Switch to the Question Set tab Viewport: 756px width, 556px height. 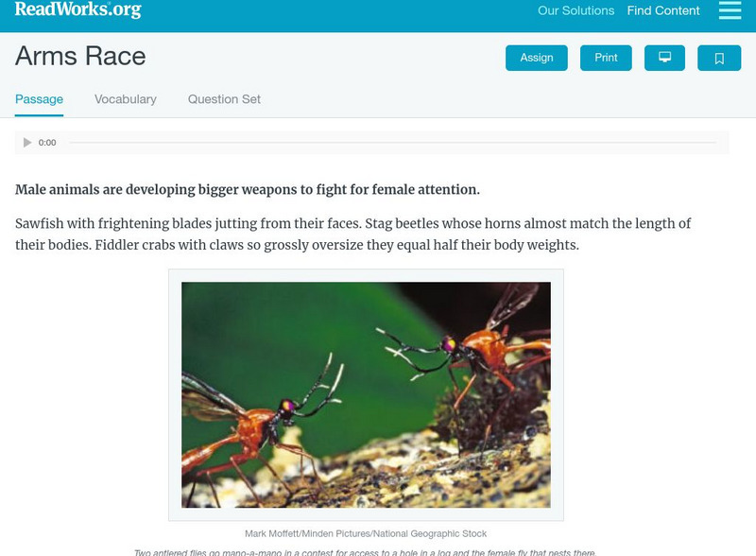pos(224,99)
